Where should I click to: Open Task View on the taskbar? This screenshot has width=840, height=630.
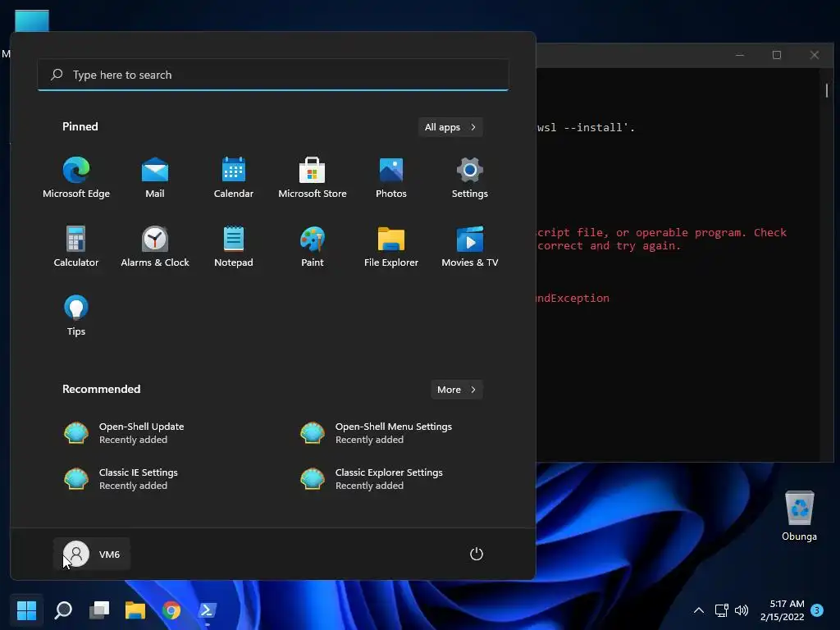tap(99, 609)
